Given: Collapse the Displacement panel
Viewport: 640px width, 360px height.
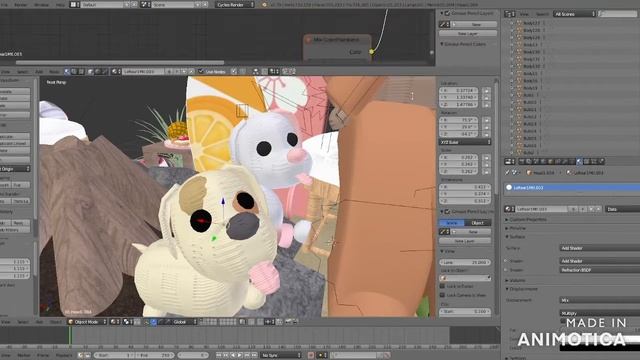Looking at the screenshot, I should [522, 289].
